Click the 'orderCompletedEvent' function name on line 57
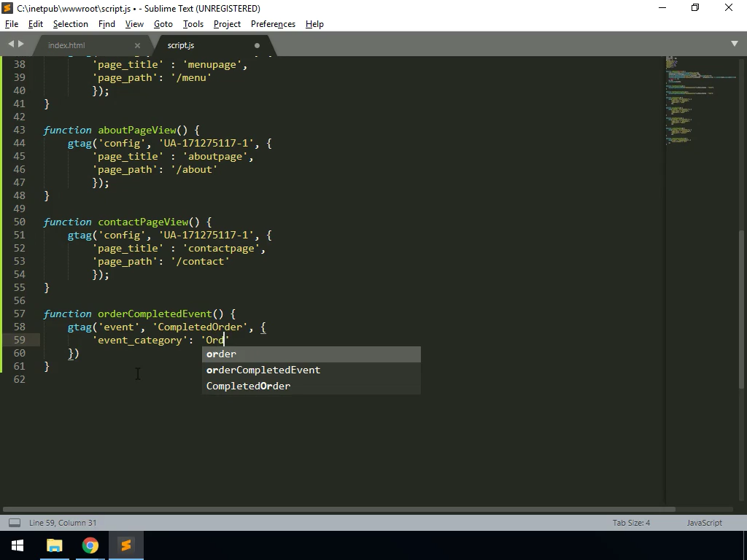Screen dimensions: 747x560 click(x=155, y=314)
